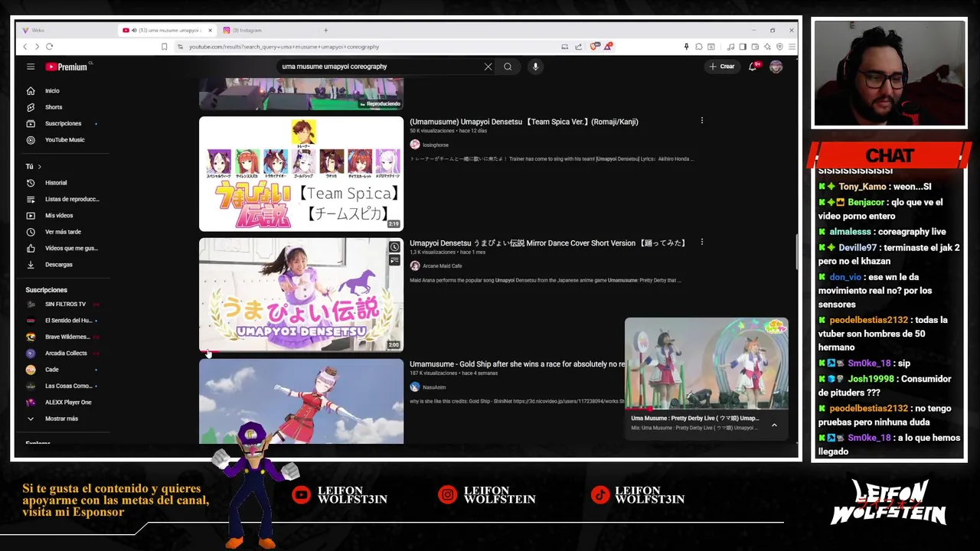Screen dimensions: 980x551
Task: Open Suscripciones feed in sidebar
Action: click(x=63, y=123)
